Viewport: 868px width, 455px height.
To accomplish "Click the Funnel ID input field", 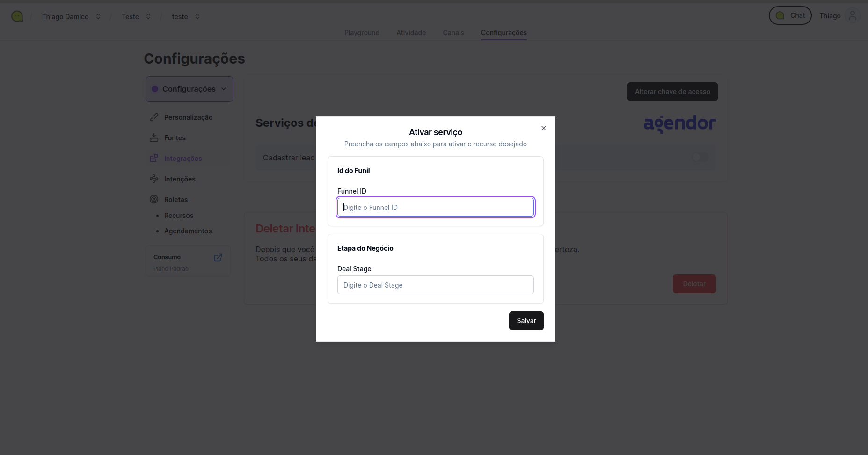I will coord(435,207).
